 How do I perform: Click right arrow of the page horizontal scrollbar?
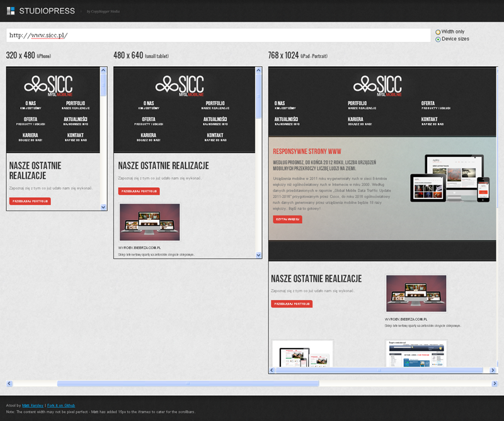[x=493, y=383]
